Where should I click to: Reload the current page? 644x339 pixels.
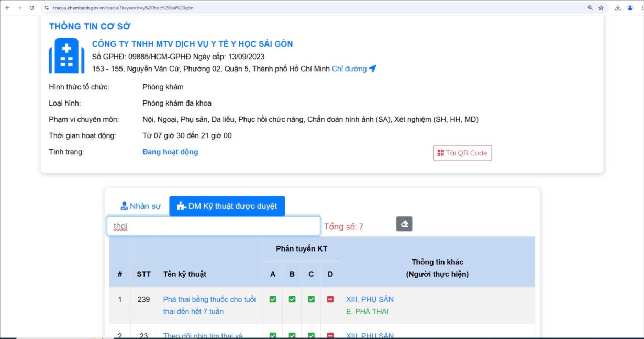click(31, 8)
